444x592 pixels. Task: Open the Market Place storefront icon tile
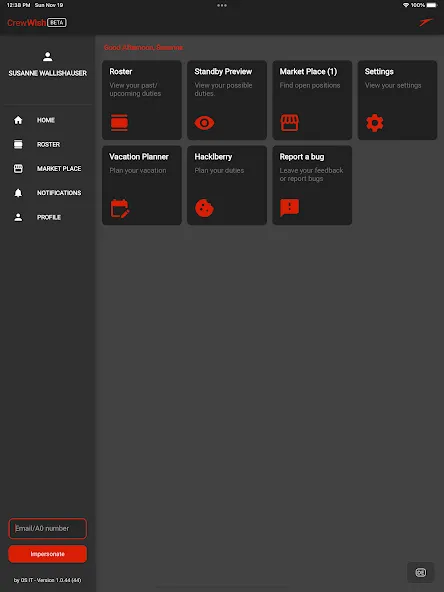289,123
